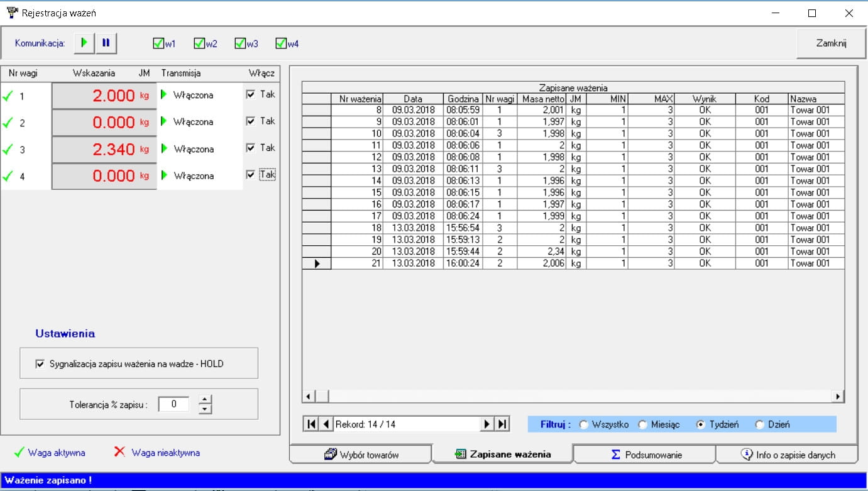The height and width of the screenshot is (491, 868).
Task: Start communication with green play button
Action: click(x=84, y=43)
